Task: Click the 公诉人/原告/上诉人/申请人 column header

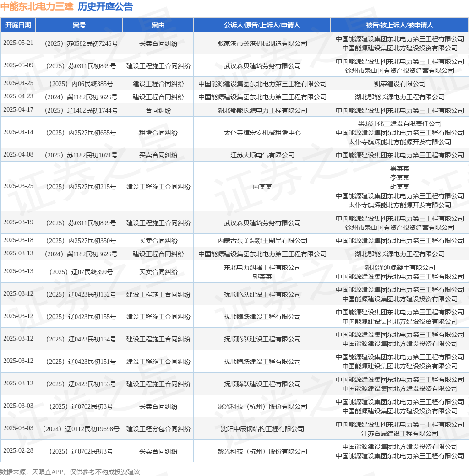Action: coord(262,25)
